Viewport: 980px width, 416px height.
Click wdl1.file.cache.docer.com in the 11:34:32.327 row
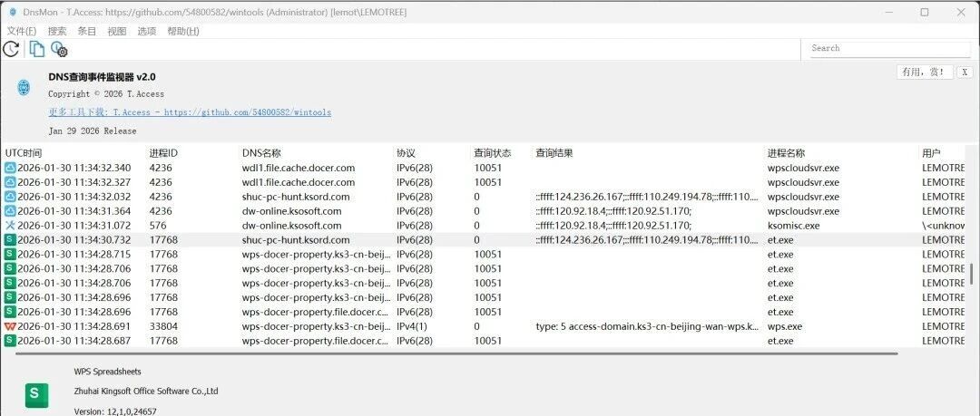[x=299, y=182]
